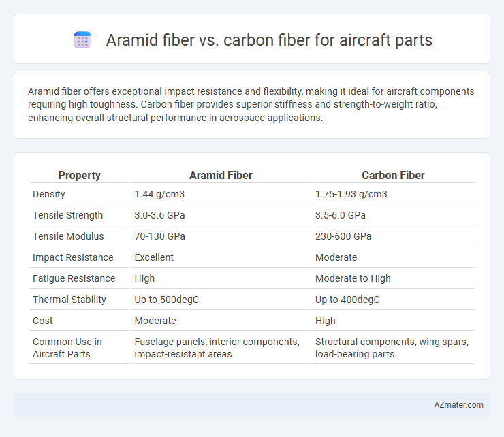Click the '3.0-3.6 GPa' value
Screen dimensions: 504x437
159,215
